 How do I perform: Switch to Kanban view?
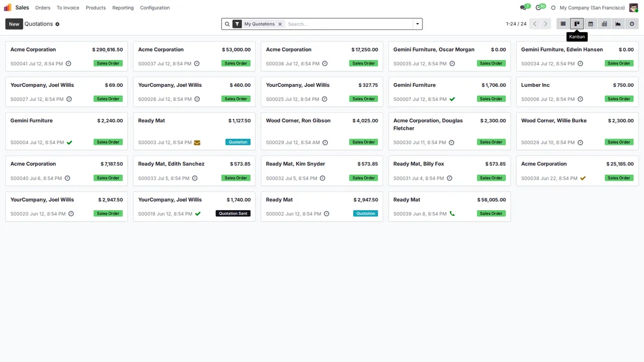tap(577, 24)
